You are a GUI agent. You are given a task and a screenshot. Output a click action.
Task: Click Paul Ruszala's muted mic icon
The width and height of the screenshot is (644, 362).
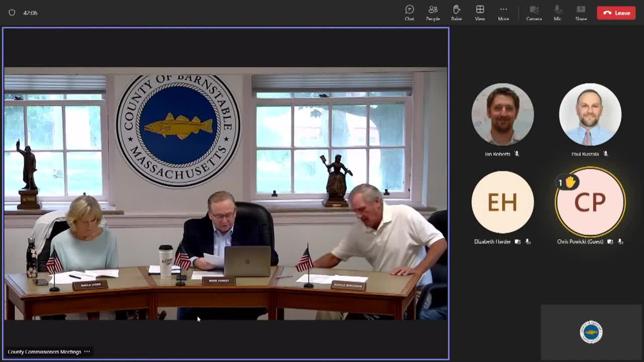pyautogui.click(x=605, y=154)
